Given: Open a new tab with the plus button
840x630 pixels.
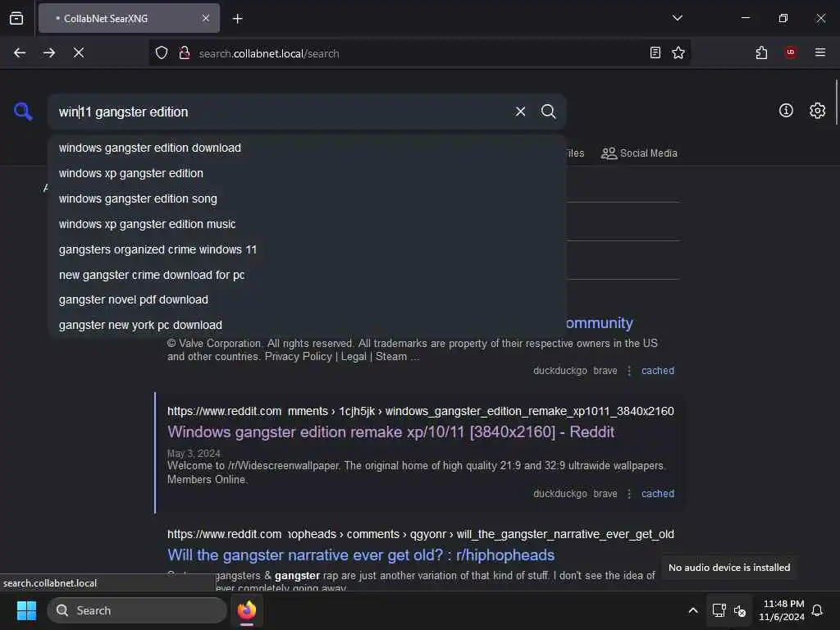Looking at the screenshot, I should coord(237,19).
